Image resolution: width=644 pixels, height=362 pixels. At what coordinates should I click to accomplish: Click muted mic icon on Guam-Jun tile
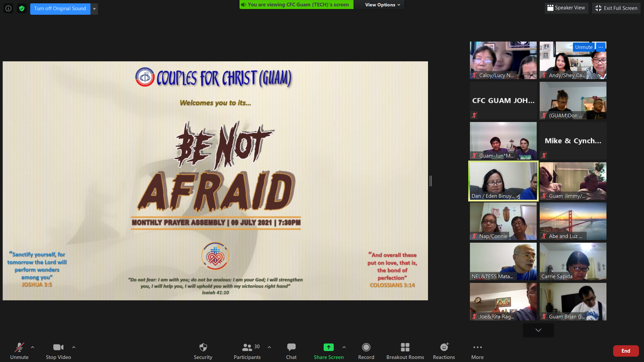coord(474,156)
